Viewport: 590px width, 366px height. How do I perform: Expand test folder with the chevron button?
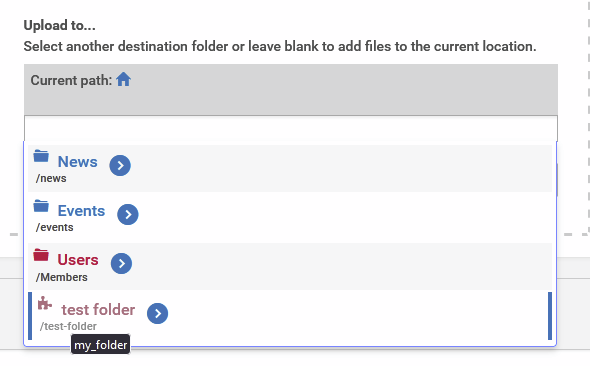point(158,313)
